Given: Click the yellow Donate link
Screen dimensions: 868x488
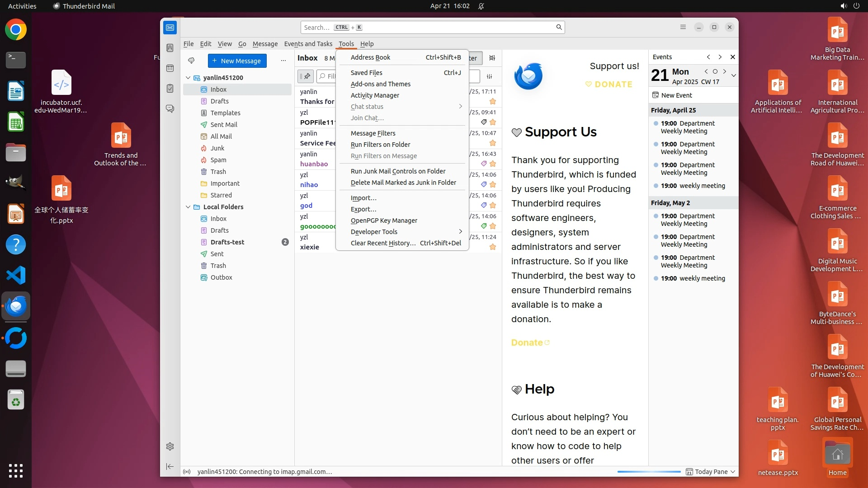Looking at the screenshot, I should (527, 343).
